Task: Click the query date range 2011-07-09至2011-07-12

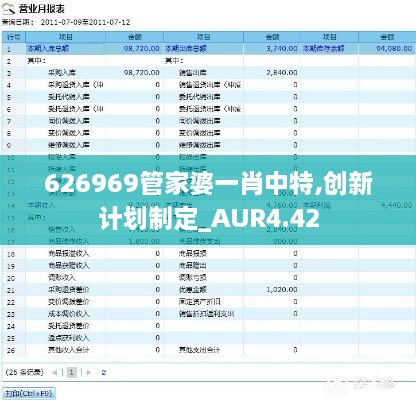Action: click(85, 23)
